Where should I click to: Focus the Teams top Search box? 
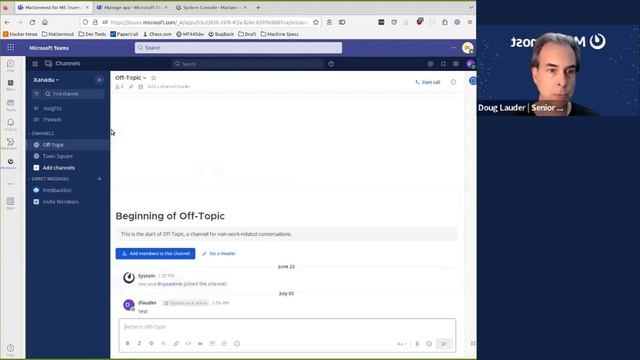click(x=238, y=48)
